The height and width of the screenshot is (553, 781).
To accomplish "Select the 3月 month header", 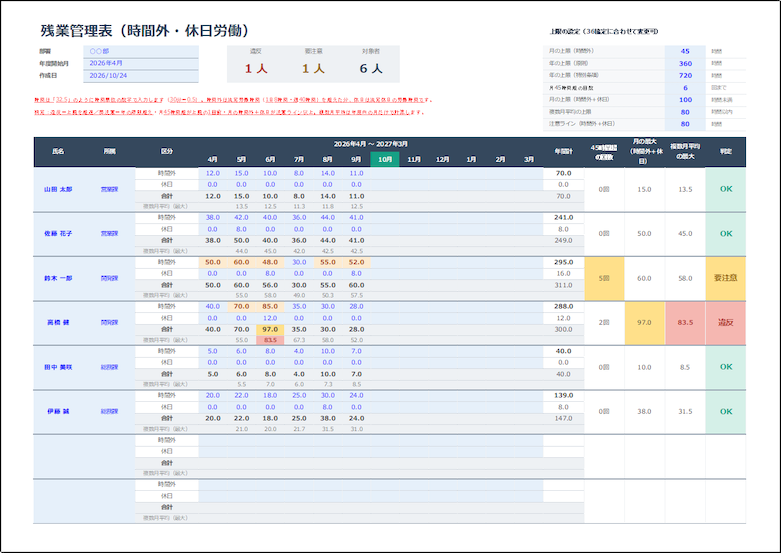I will coord(529,159).
